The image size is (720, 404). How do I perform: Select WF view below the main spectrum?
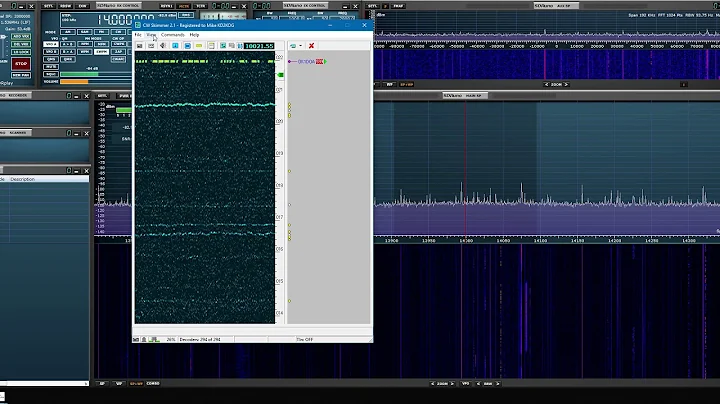119,383
